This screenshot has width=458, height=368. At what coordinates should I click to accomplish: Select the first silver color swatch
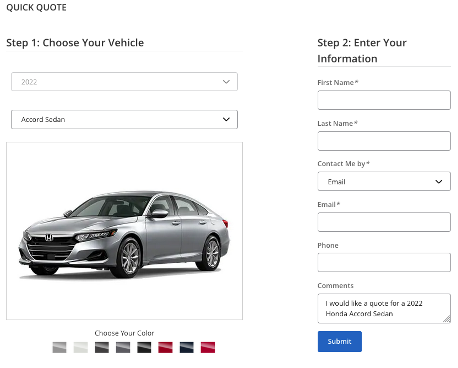[x=59, y=347]
